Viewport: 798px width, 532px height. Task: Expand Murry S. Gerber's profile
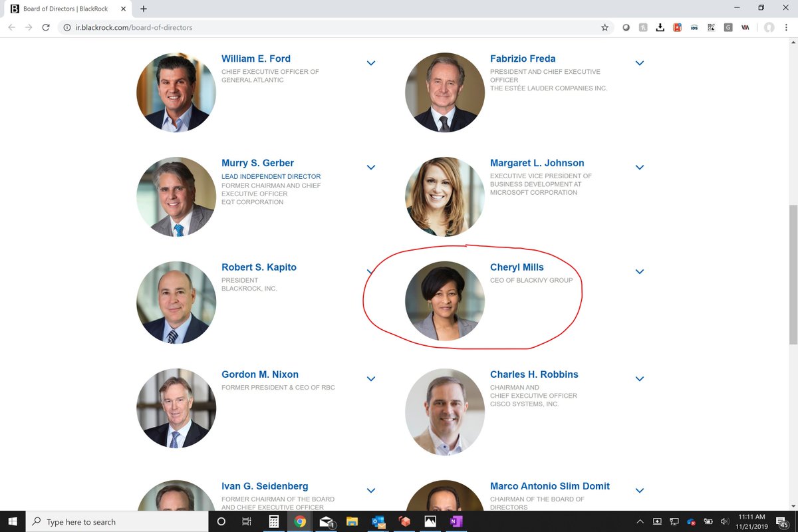pyautogui.click(x=371, y=168)
